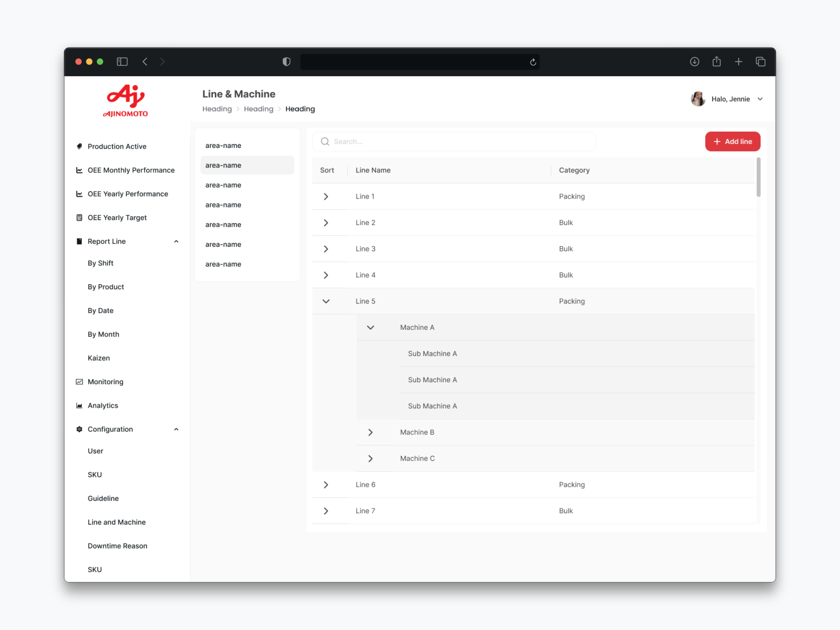Collapse the Report Line menu section
The height and width of the screenshot is (630, 840).
(x=176, y=241)
